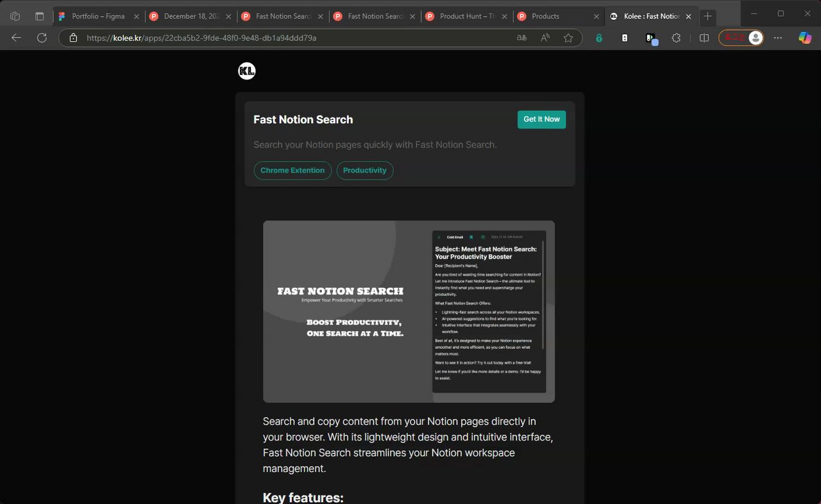The height and width of the screenshot is (504, 821).
Task: Switch to the Portfolio – Figma tab
Action: click(x=98, y=16)
